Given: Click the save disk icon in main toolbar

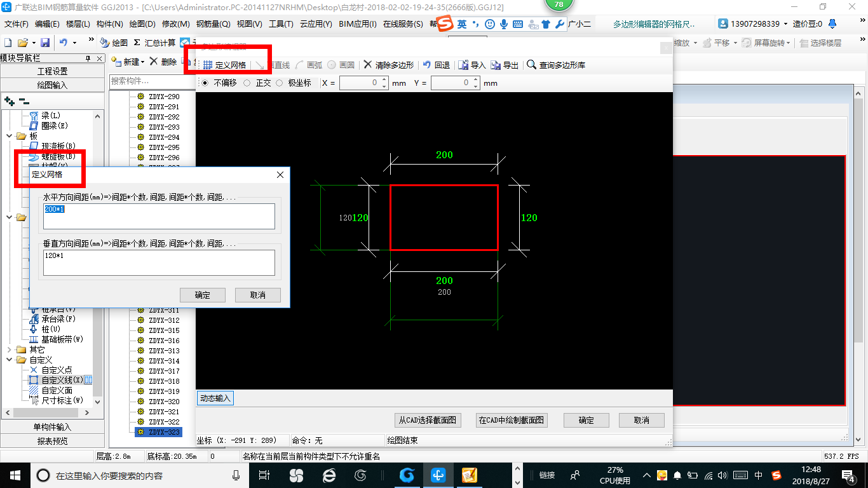Looking at the screenshot, I should pyautogui.click(x=45, y=43).
